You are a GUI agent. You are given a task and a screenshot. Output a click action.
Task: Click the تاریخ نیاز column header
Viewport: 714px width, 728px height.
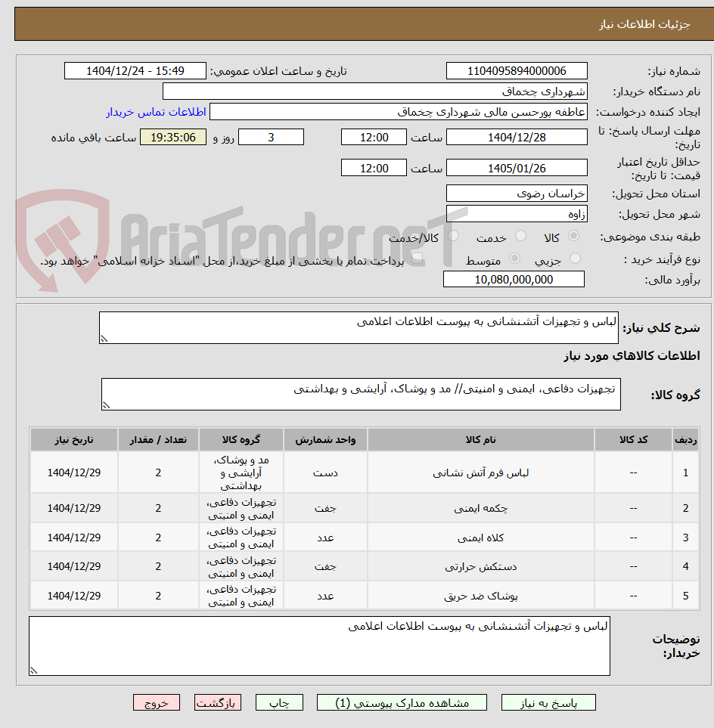click(74, 440)
